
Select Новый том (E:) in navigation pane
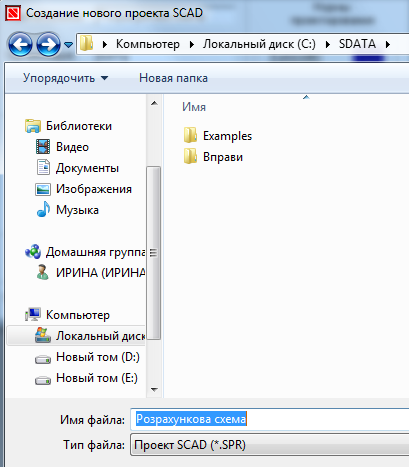[97, 378]
